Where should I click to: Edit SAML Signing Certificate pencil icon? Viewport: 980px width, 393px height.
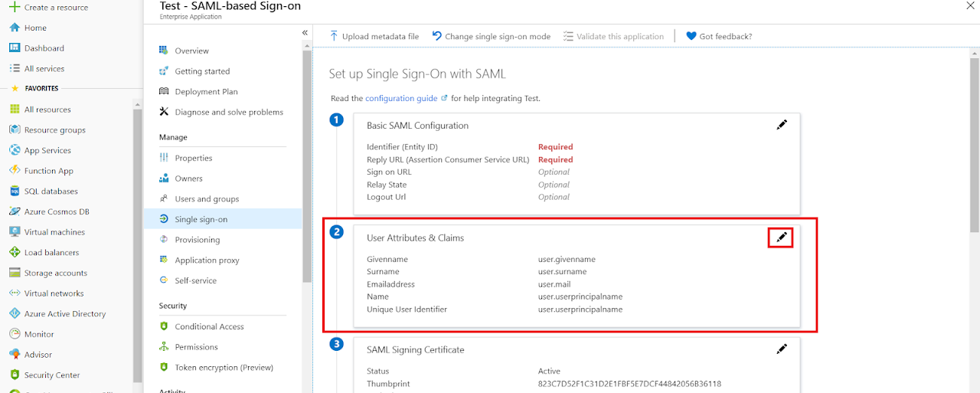coord(782,349)
